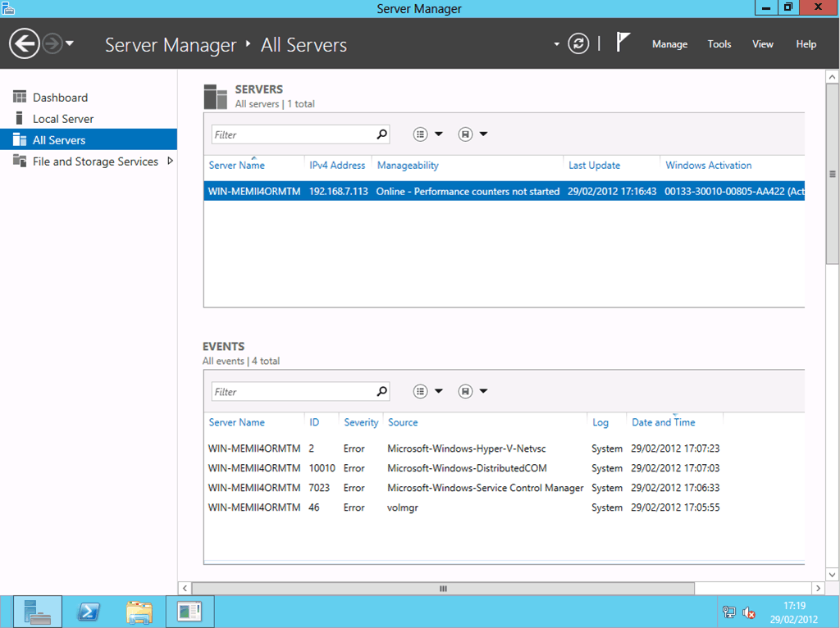840x628 pixels.
Task: Click the horizontal scrollbar thumb
Action: [x=443, y=589]
